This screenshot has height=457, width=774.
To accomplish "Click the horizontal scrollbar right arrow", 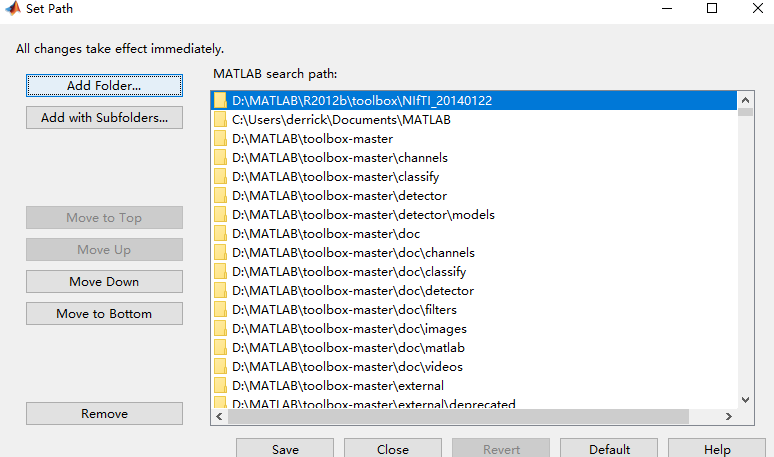I will 729,417.
